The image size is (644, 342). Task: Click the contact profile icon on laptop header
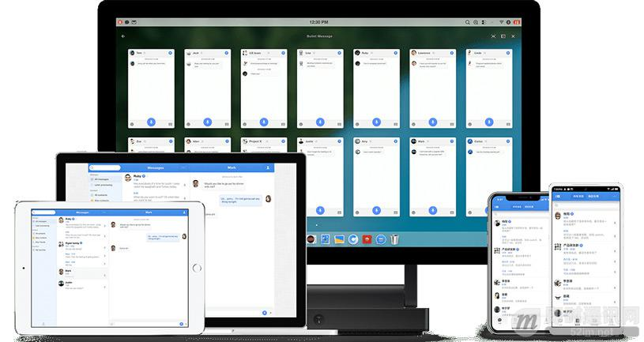[268, 167]
